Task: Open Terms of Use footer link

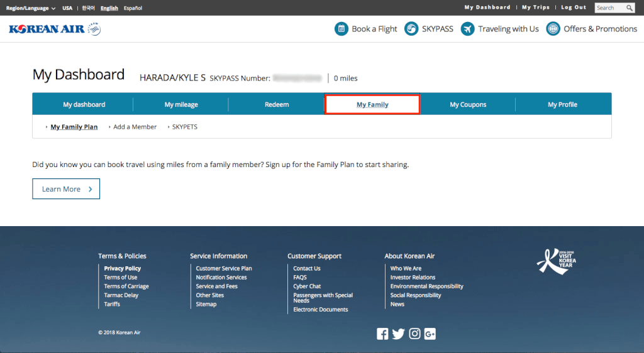Action: [120, 277]
